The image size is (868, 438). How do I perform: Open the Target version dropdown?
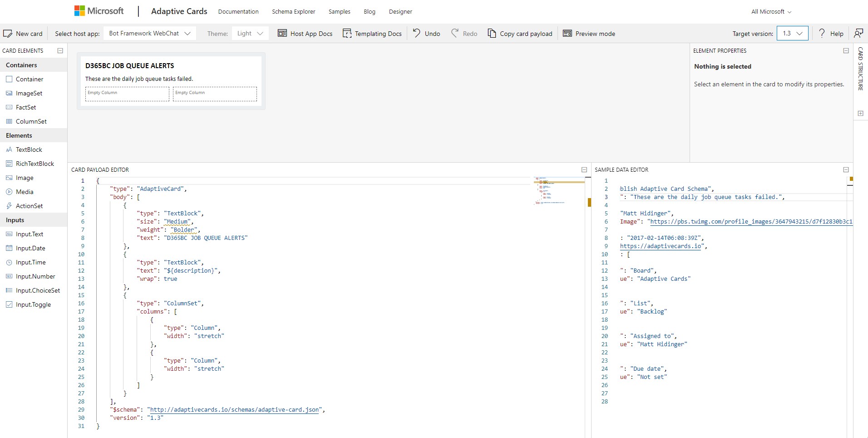click(x=792, y=33)
